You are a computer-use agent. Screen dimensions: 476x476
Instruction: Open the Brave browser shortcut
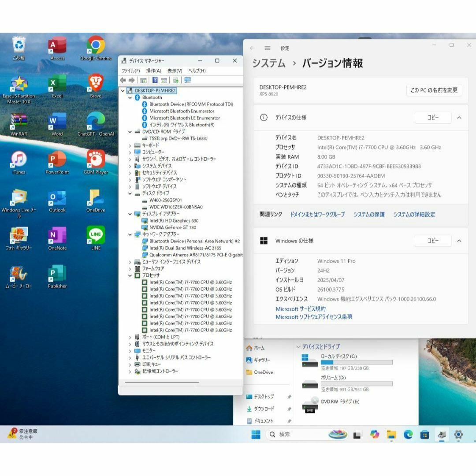pos(96,86)
